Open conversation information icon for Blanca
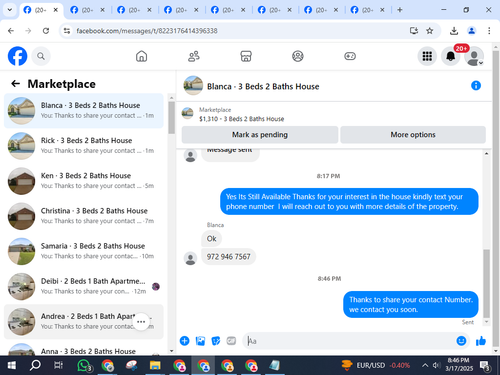Viewport: 500px width, 375px height. point(476,86)
